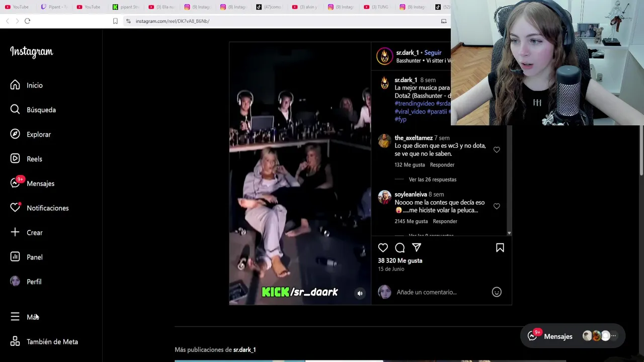The width and height of the screenshot is (644, 362).
Task: Click the page scrollbar thumb
Action: [x=641, y=151]
